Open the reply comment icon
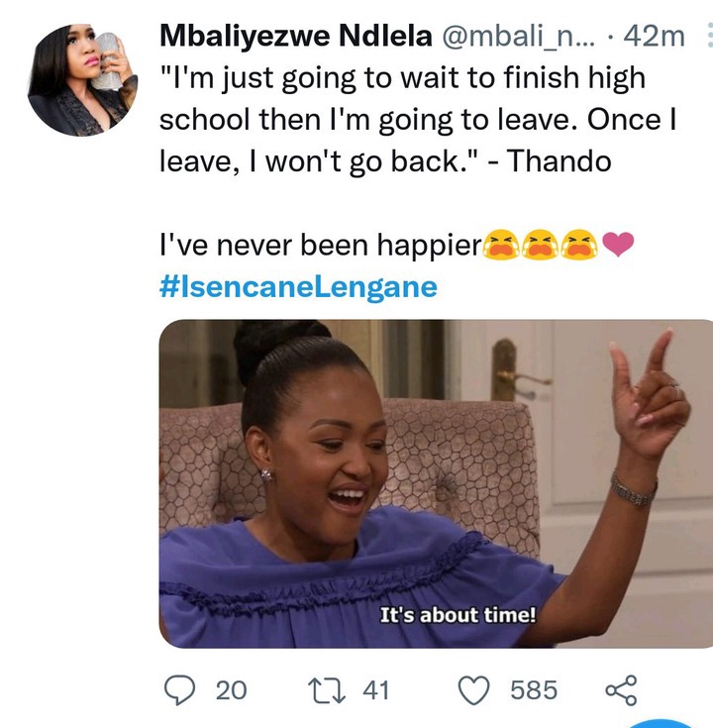 pyautogui.click(x=180, y=690)
